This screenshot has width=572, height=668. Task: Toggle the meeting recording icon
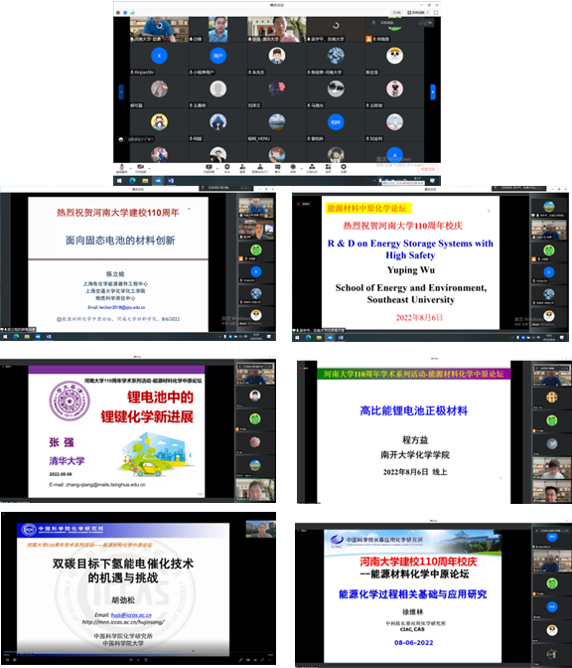[x=293, y=167]
